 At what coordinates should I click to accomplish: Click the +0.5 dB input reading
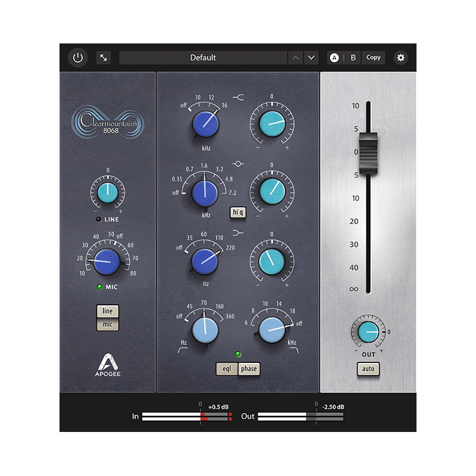pyautogui.click(x=218, y=407)
